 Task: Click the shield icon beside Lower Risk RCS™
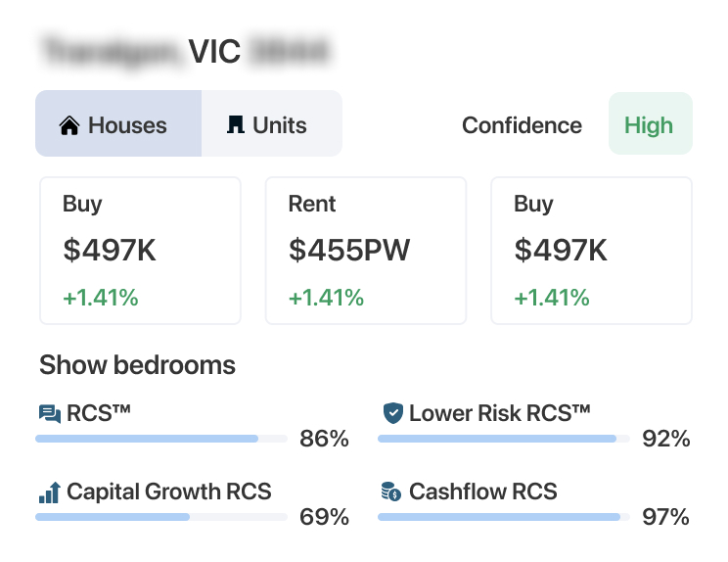click(x=392, y=414)
